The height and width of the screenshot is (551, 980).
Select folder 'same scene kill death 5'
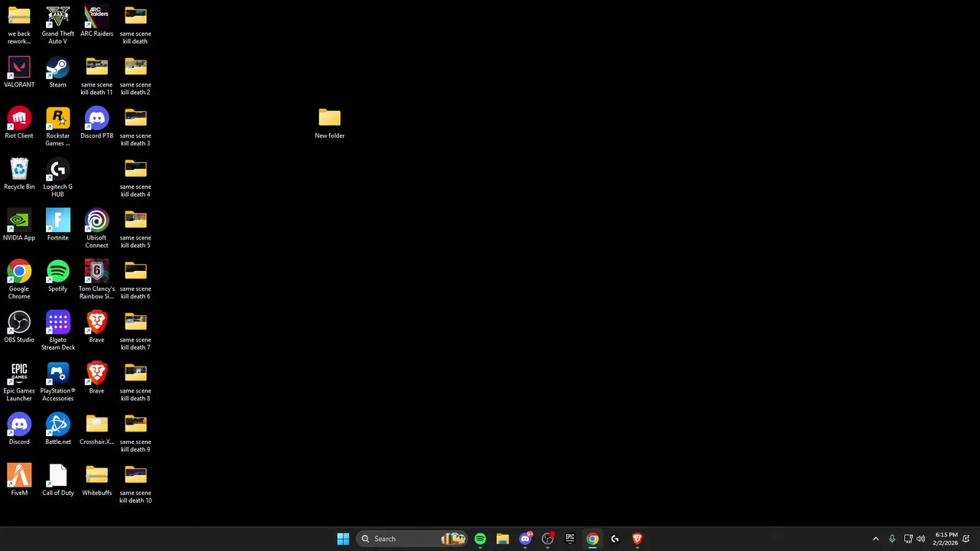136,230
